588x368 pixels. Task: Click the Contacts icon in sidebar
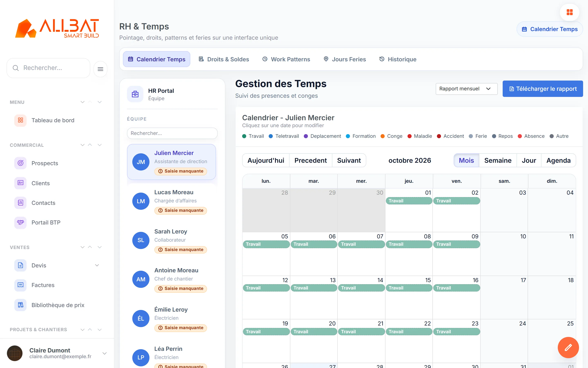click(20, 203)
